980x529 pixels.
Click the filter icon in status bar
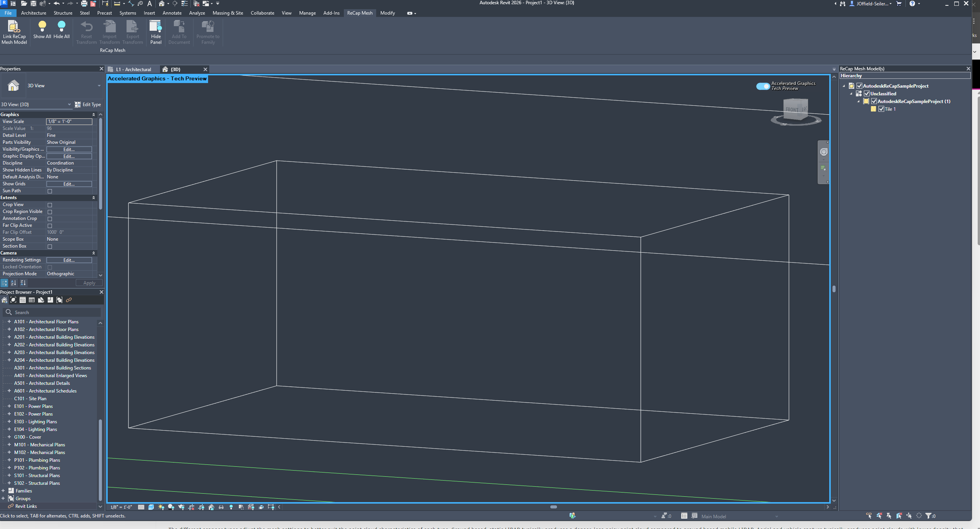click(928, 516)
